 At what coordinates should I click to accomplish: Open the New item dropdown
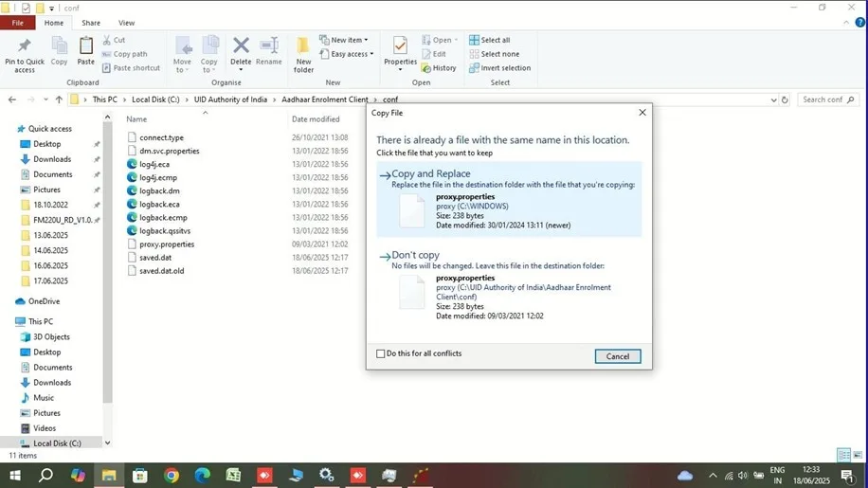344,40
